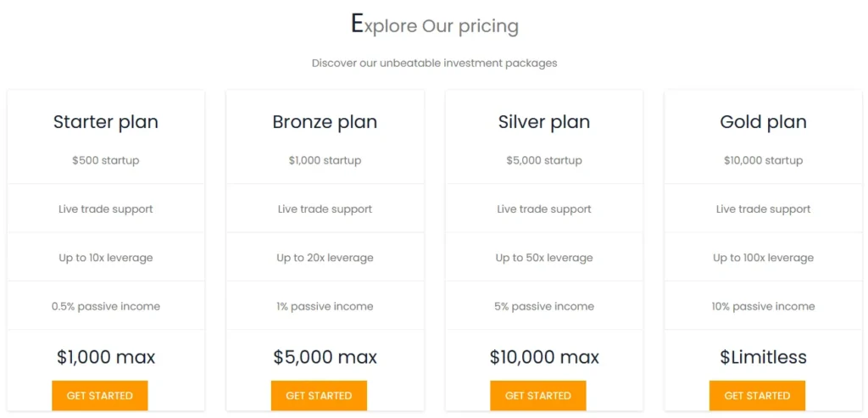
Task: Click the $Limitless price text
Action: 764,357
